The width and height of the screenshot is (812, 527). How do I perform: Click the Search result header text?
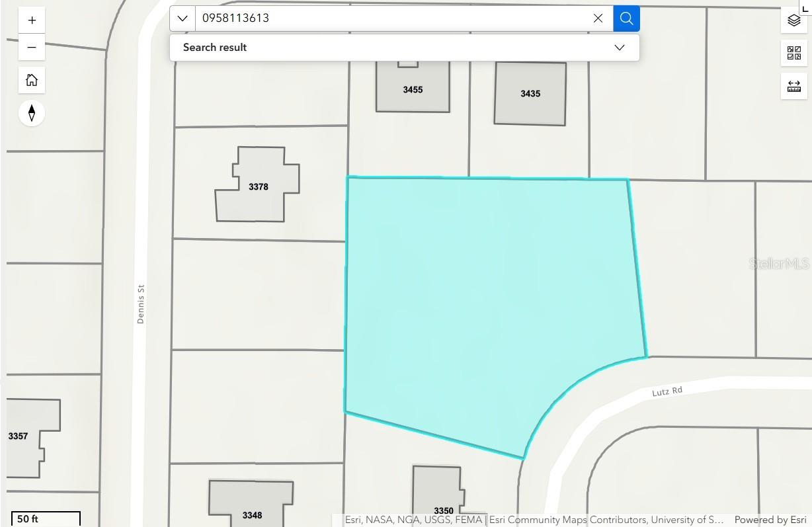[215, 48]
